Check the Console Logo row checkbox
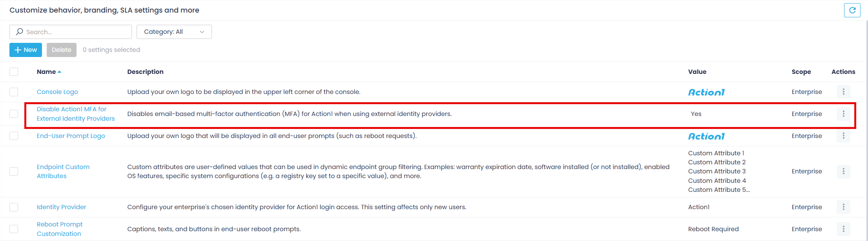Viewport: 868px width, 241px height. click(14, 92)
